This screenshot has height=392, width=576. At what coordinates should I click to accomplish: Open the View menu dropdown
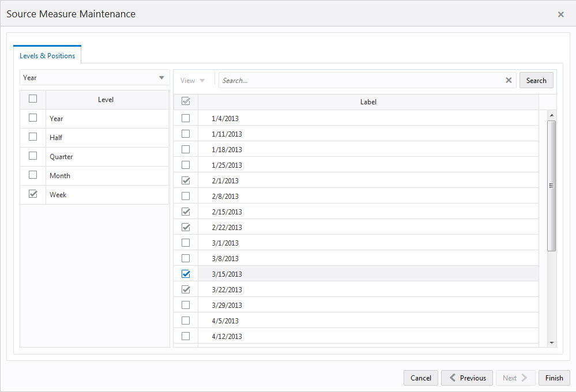tap(192, 81)
